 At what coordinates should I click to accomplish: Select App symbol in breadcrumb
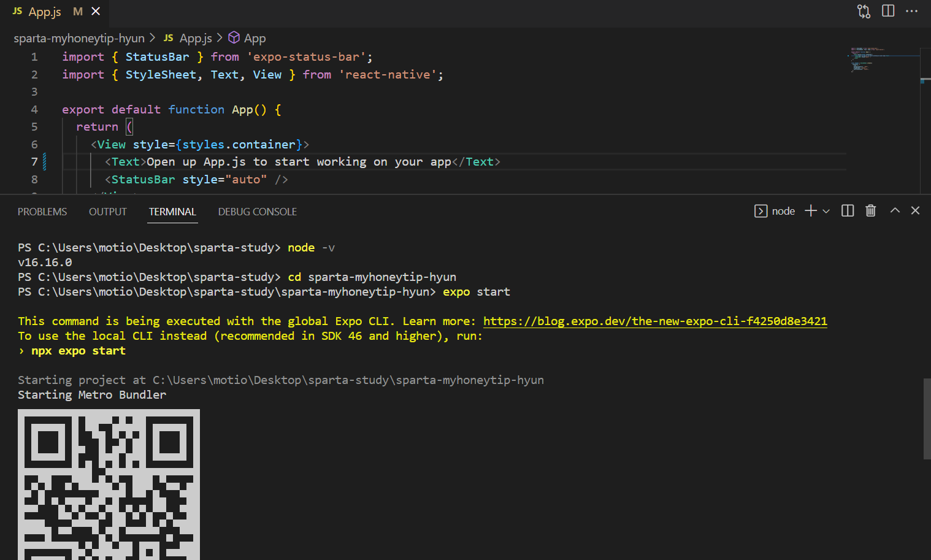(255, 38)
